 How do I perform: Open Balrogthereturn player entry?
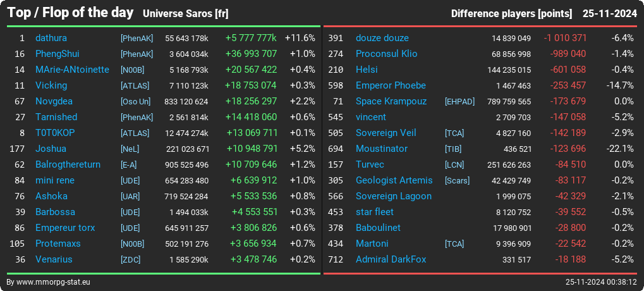tap(68, 165)
